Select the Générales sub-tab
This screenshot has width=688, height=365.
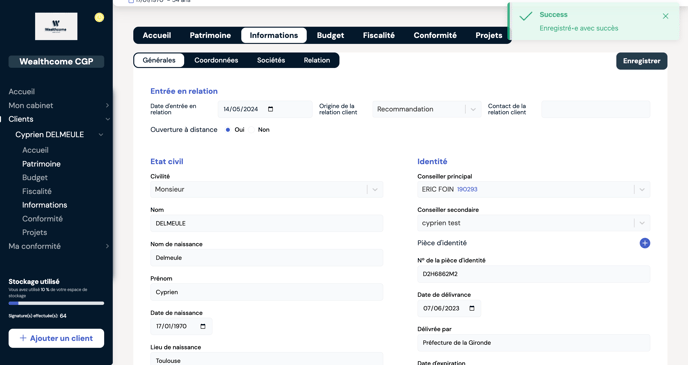point(159,61)
